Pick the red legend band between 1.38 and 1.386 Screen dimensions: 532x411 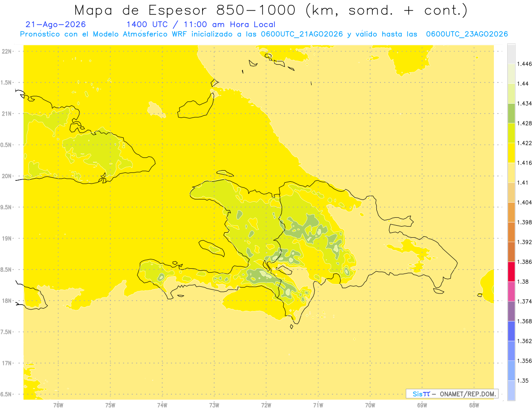511,271
